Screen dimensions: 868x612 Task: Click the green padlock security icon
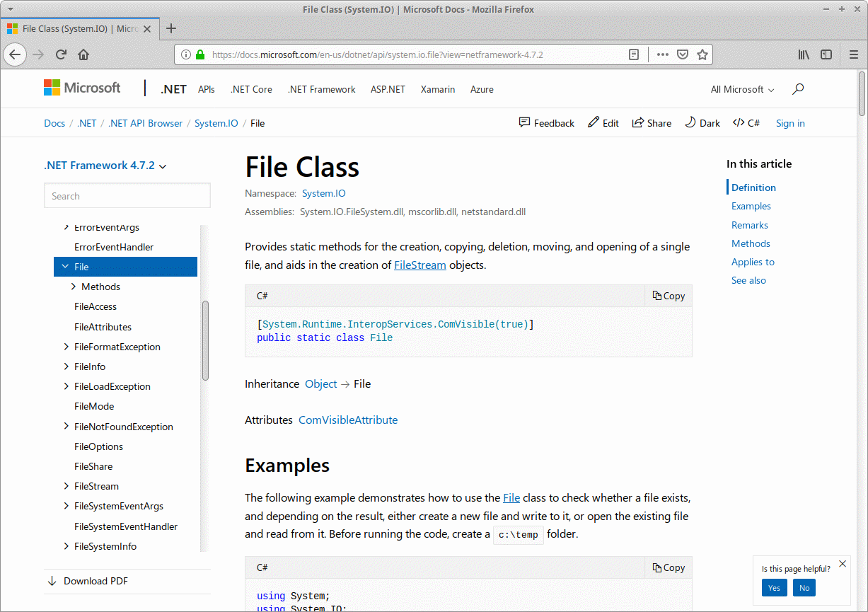[200, 54]
